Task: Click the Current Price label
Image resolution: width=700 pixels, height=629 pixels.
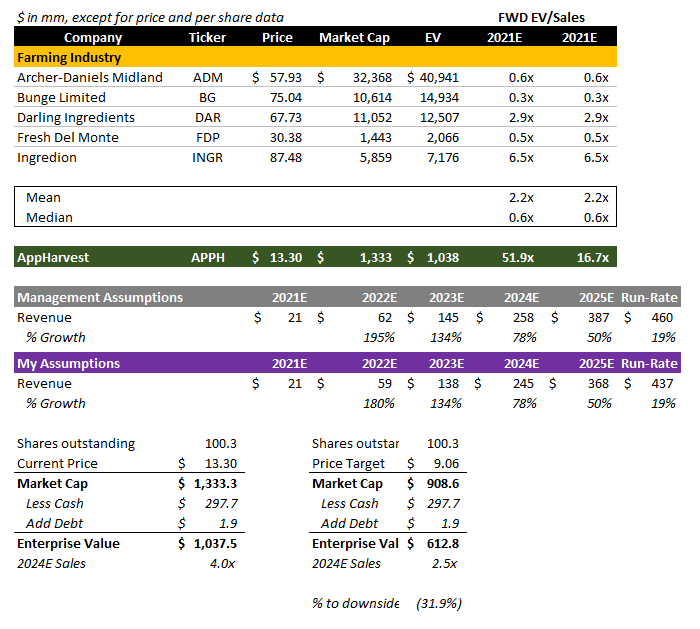Action: (57, 464)
